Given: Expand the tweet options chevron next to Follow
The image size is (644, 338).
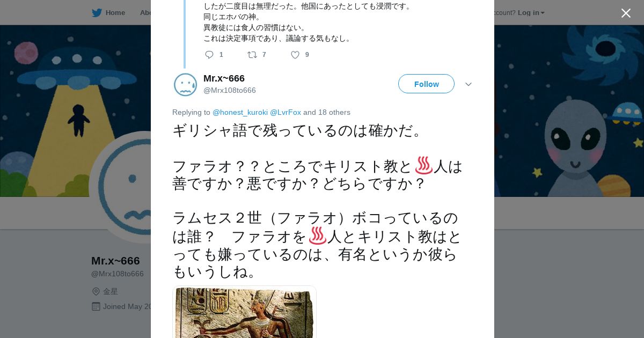Looking at the screenshot, I should click(x=468, y=84).
